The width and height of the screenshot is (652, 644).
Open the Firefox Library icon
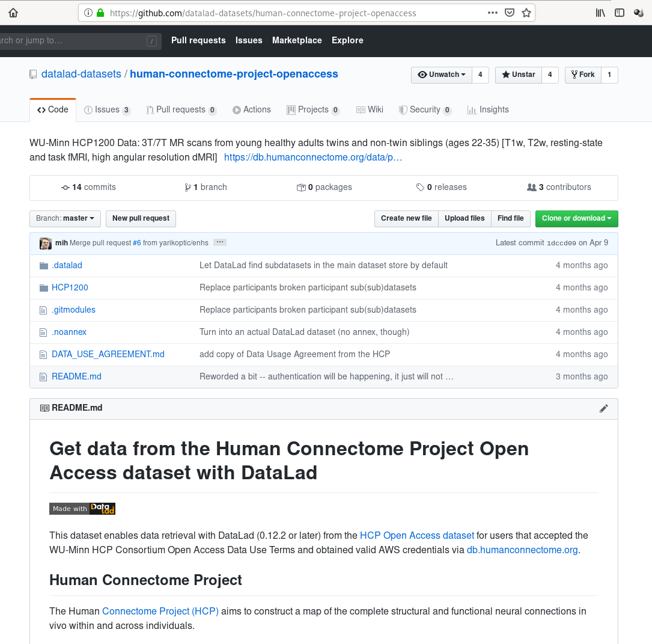[600, 13]
